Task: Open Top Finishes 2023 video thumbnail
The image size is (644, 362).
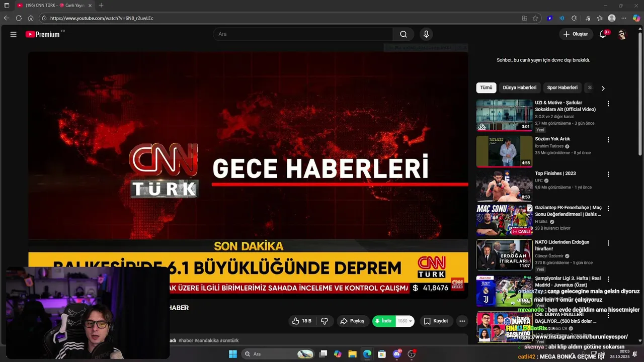Action: (x=504, y=186)
